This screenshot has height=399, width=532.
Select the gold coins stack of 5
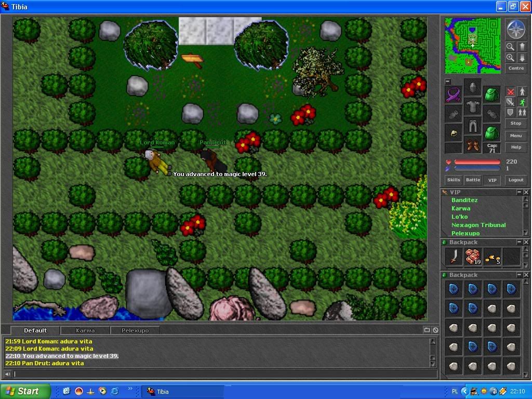point(492,256)
